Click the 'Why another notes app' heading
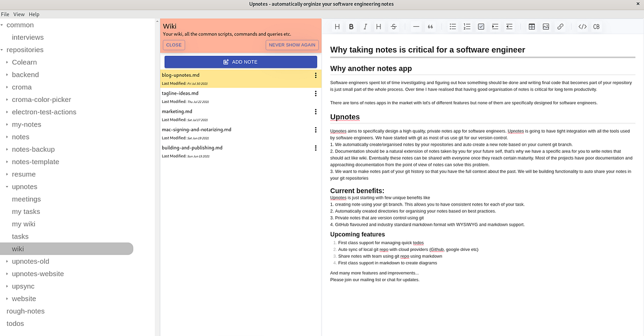The height and width of the screenshot is (336, 644). pos(371,69)
